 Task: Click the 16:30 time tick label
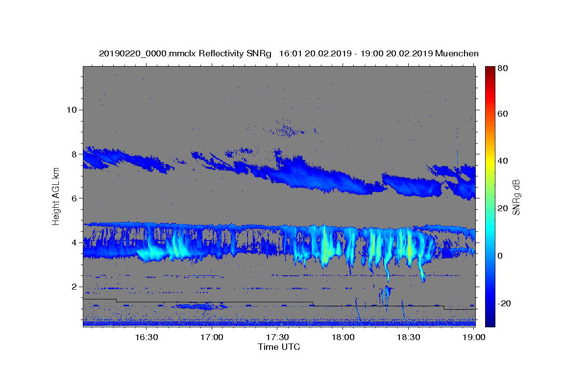coord(147,337)
